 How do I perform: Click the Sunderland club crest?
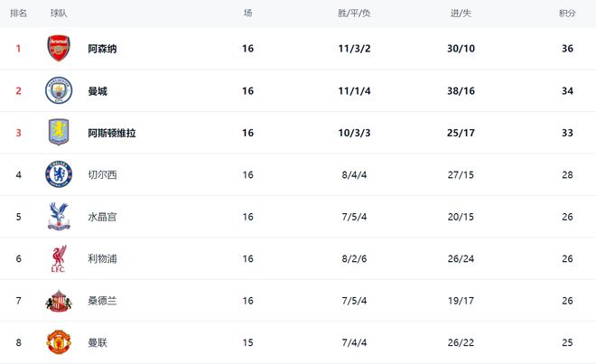(59, 301)
